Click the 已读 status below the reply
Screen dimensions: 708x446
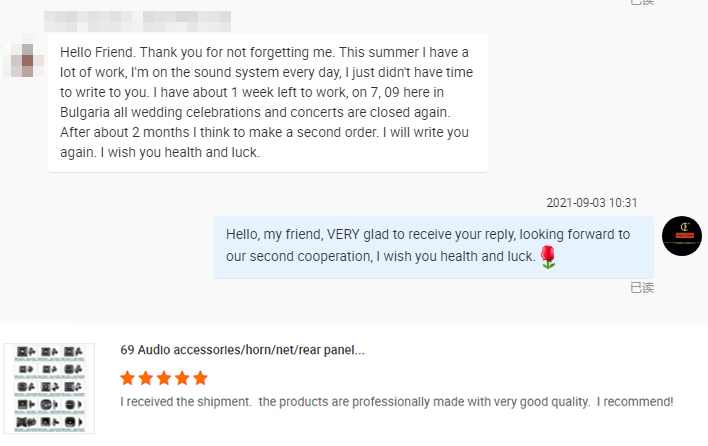point(641,287)
